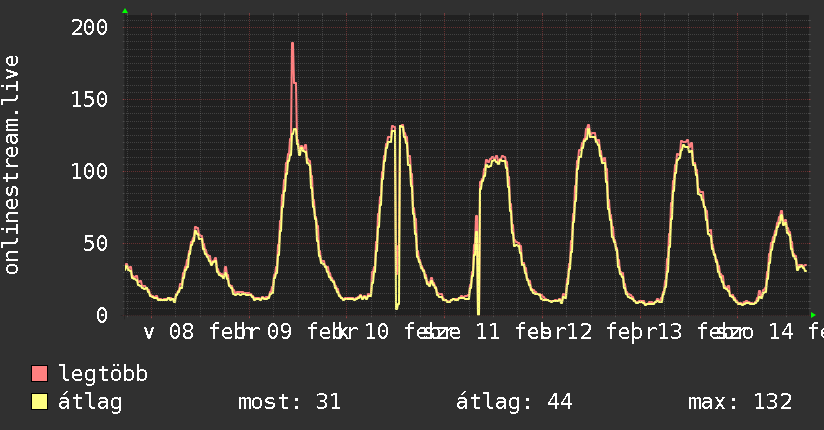The image size is (824, 430).
Task: Click the pink legtöbb legend swatch
Action: tap(39, 373)
